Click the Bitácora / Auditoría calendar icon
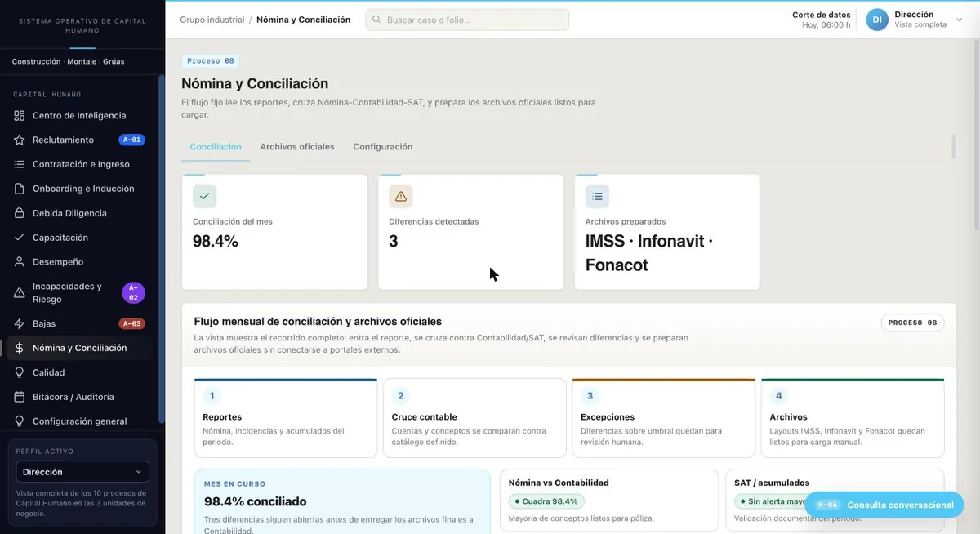980x534 pixels. [x=20, y=398]
